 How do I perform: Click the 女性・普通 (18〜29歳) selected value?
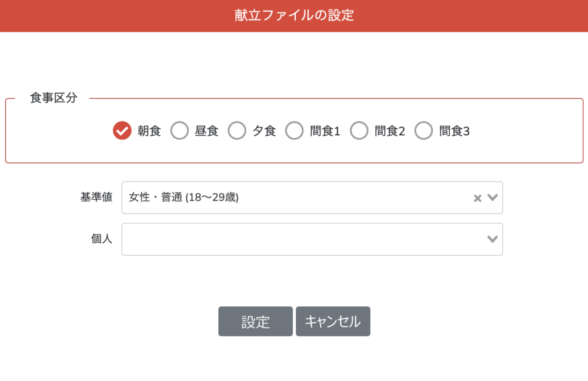(x=183, y=198)
